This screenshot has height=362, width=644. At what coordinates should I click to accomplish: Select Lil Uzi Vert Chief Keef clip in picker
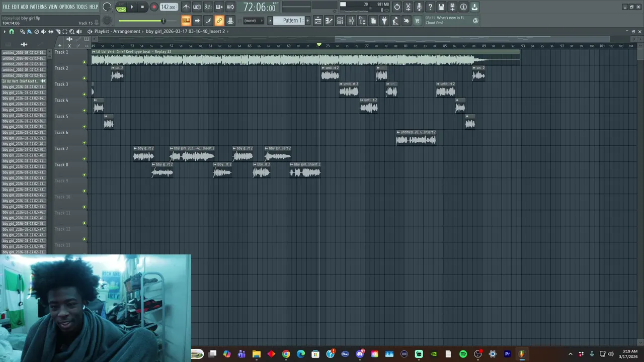click(x=23, y=81)
